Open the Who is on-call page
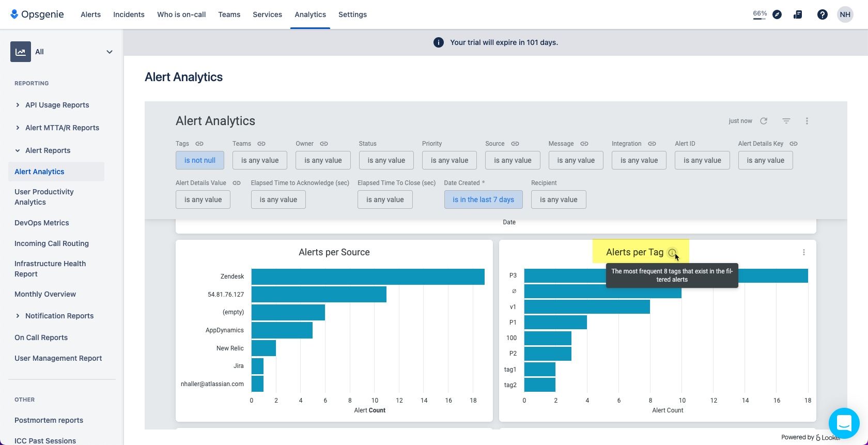Screen dimensions: 868x445 [181, 14]
